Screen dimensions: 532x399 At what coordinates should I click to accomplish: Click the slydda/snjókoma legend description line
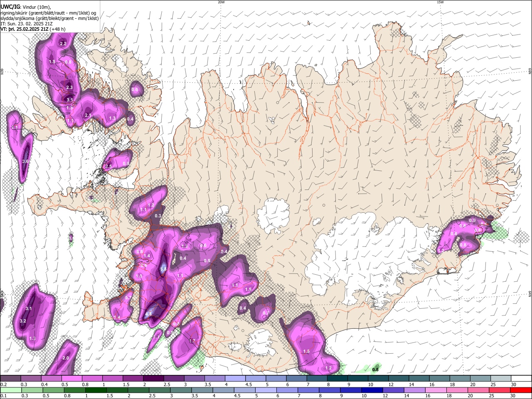coord(49,18)
